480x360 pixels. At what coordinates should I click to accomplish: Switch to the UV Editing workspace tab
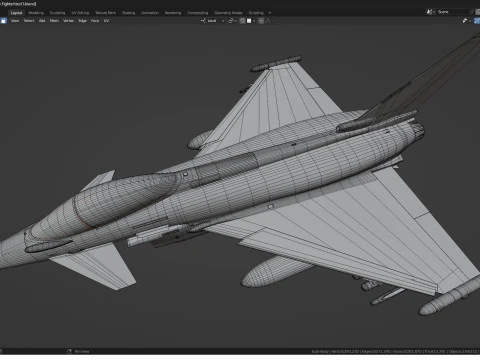click(x=80, y=13)
